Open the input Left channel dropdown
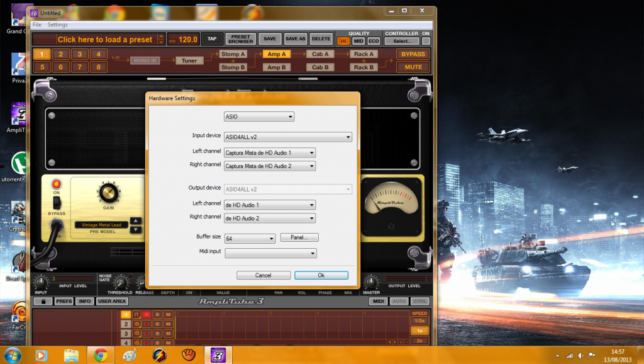The image size is (644, 364). [x=269, y=152]
